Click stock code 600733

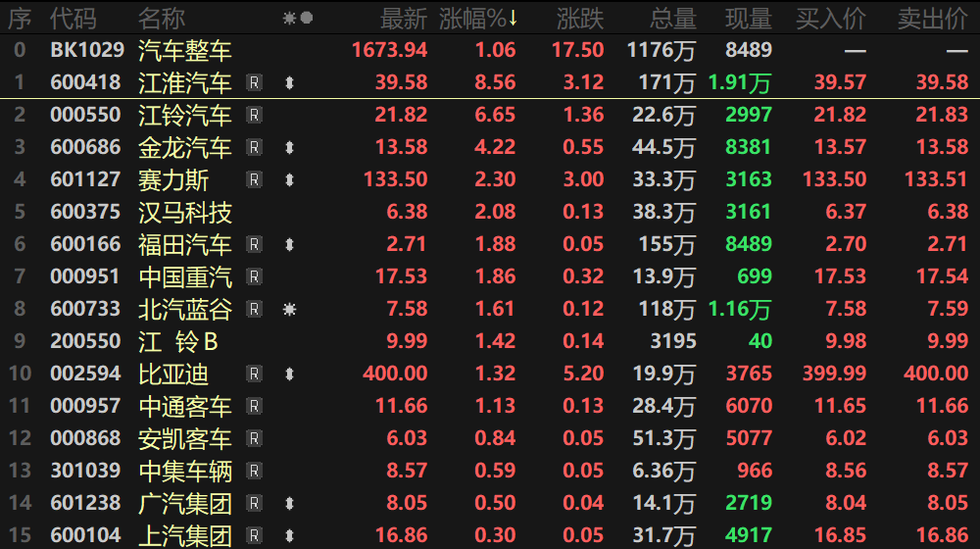click(85, 310)
